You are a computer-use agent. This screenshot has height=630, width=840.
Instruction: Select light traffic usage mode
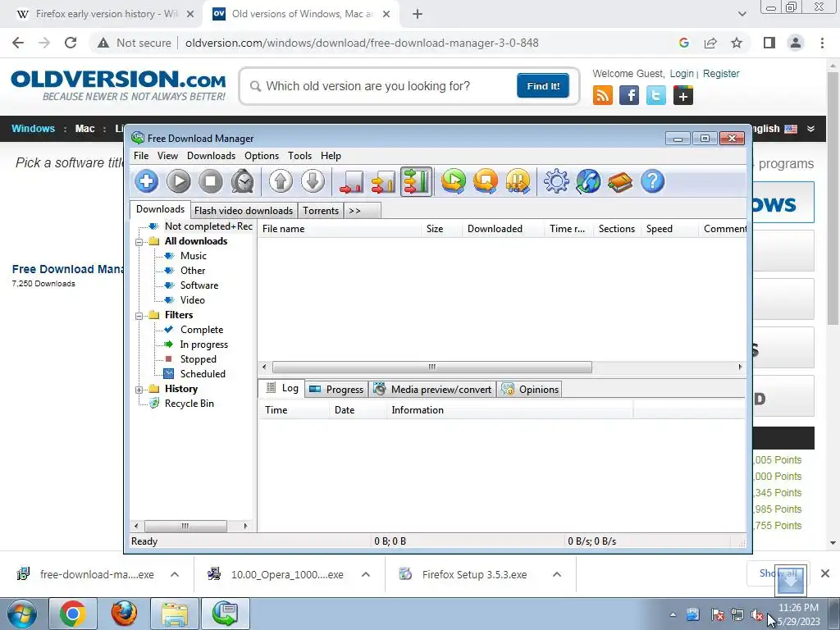[x=351, y=181]
